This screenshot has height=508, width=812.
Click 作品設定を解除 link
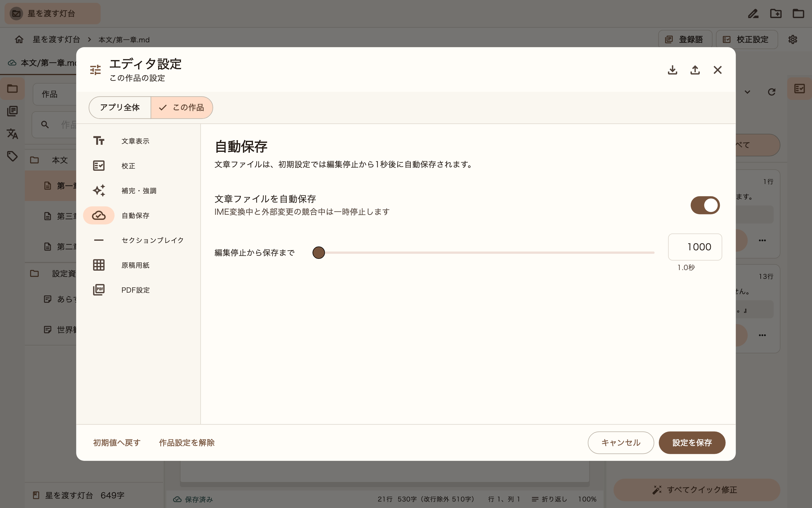pos(187,443)
